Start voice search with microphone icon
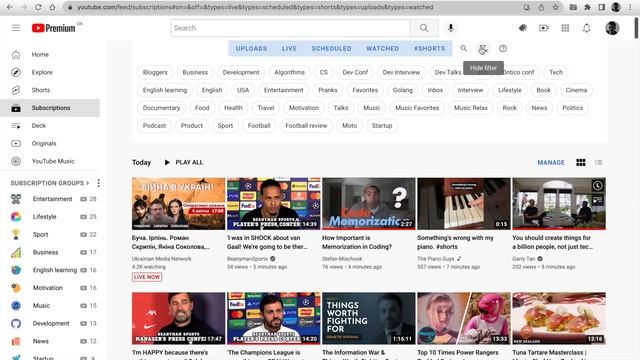The image size is (640, 360). (451, 28)
